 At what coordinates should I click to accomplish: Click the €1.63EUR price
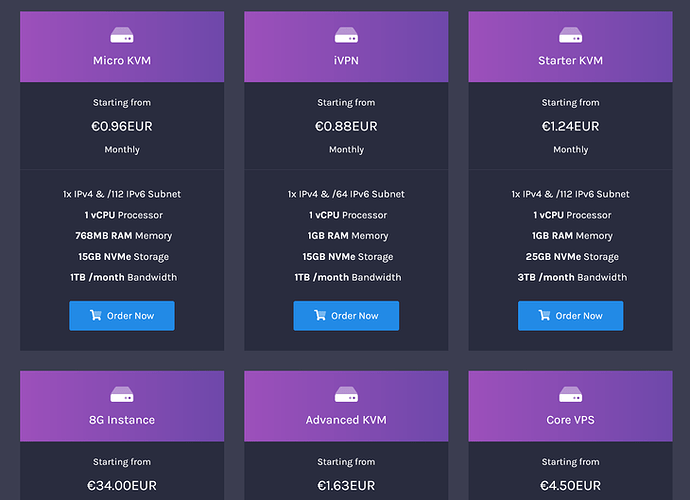coord(346,485)
